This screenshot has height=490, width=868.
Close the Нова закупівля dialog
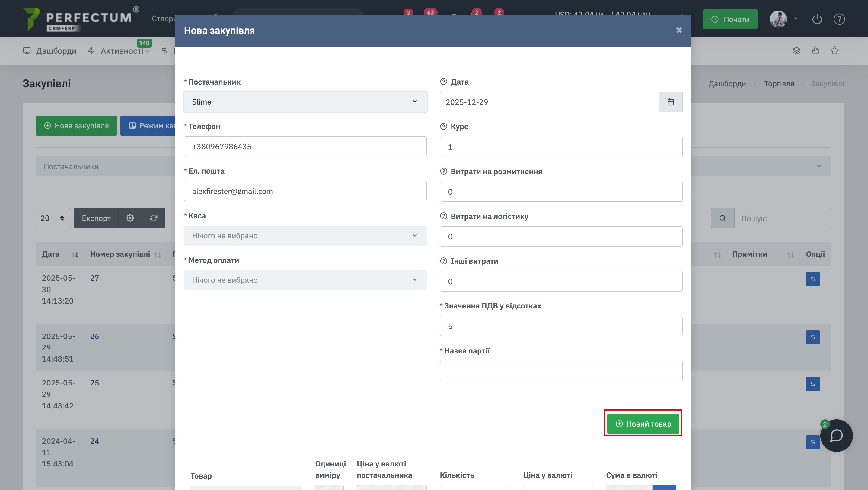coord(679,30)
